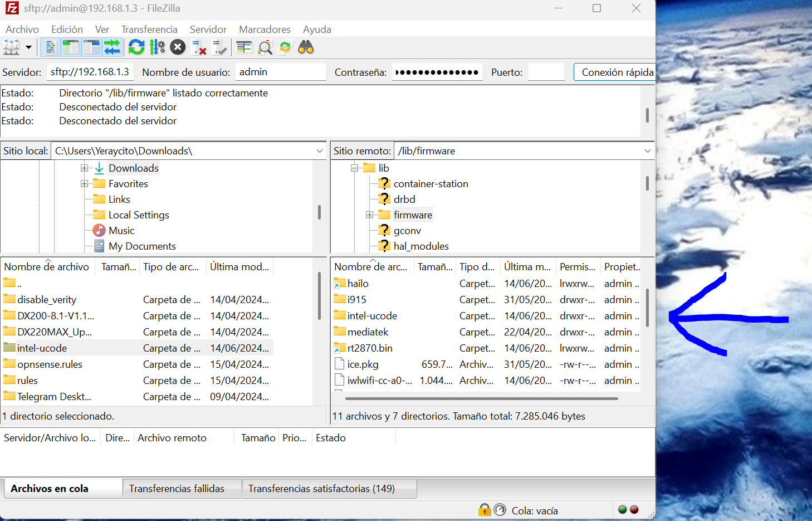This screenshot has width=812, height=521.
Task: Toggle transfer queue display
Action: point(112,48)
